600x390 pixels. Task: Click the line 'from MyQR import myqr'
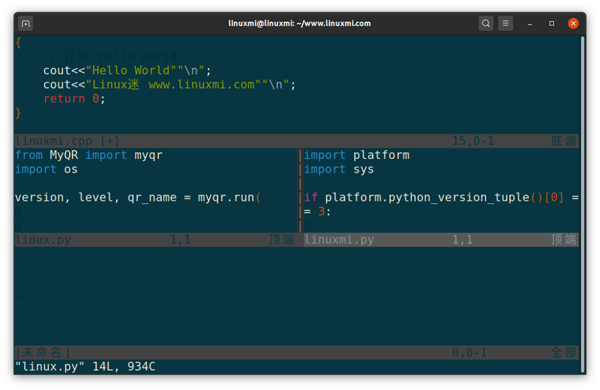click(x=89, y=155)
